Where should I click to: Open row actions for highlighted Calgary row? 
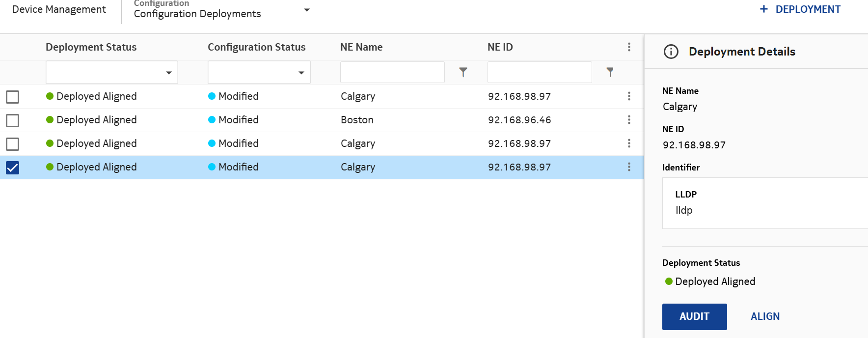[629, 167]
